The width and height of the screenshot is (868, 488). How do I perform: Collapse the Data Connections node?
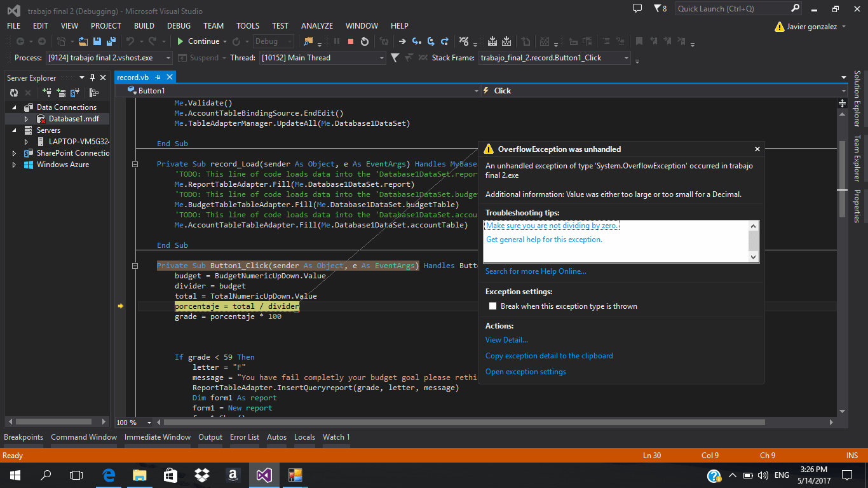14,107
